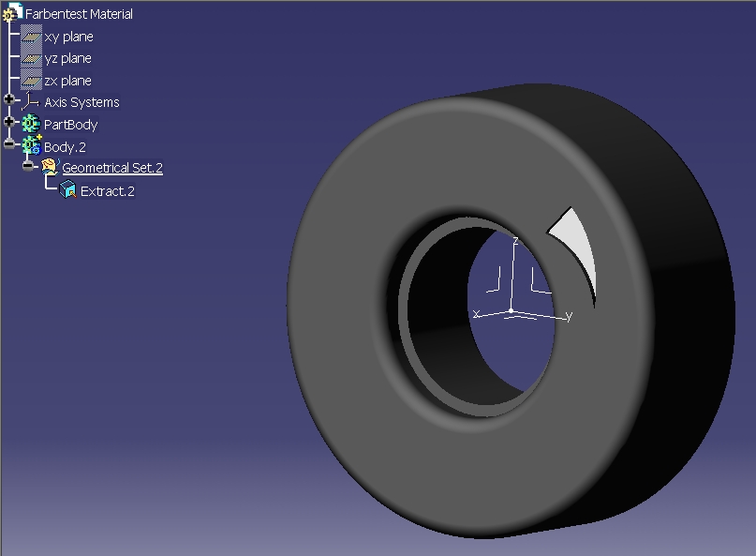756x556 pixels.
Task: Select the Body.2 gear icon
Action: coord(32,145)
